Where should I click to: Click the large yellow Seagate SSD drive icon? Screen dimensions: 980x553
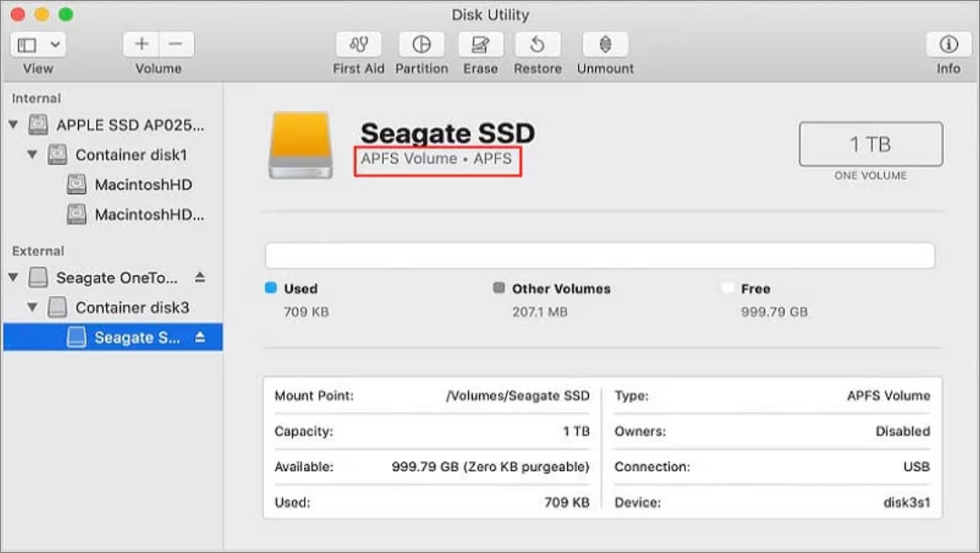(x=300, y=146)
